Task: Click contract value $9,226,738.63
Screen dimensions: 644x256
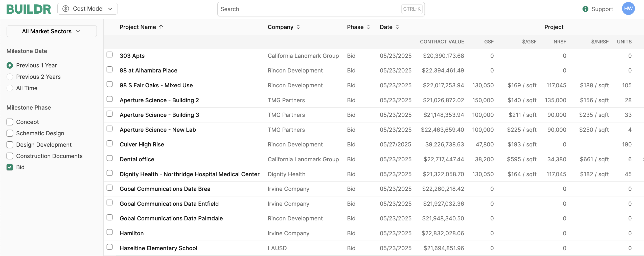Action: click(445, 144)
